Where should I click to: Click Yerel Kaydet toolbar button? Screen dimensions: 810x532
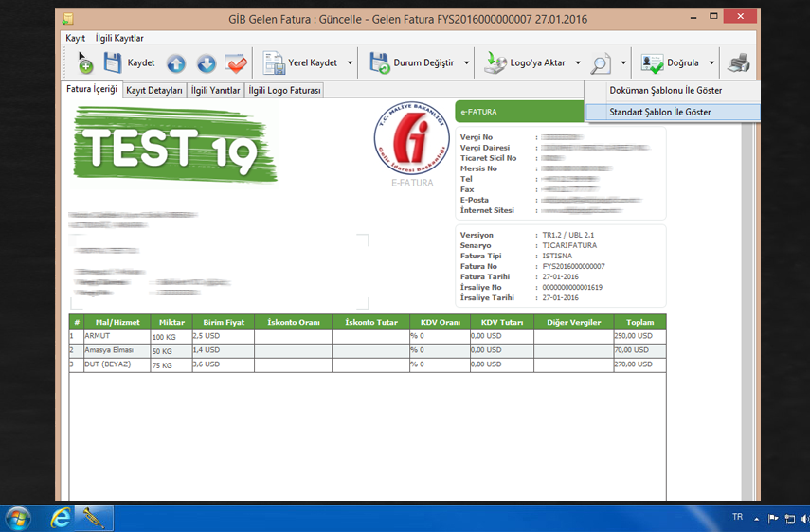tap(300, 63)
